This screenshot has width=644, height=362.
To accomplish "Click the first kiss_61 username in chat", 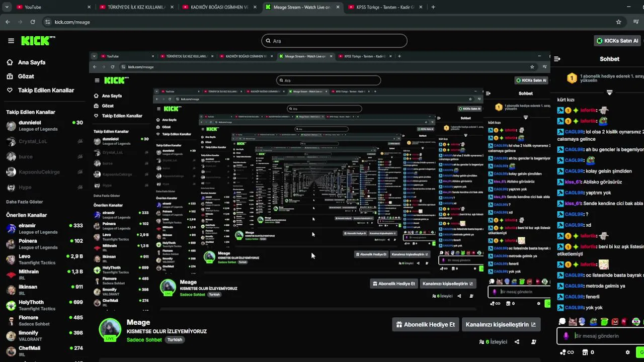I will click(x=573, y=182).
